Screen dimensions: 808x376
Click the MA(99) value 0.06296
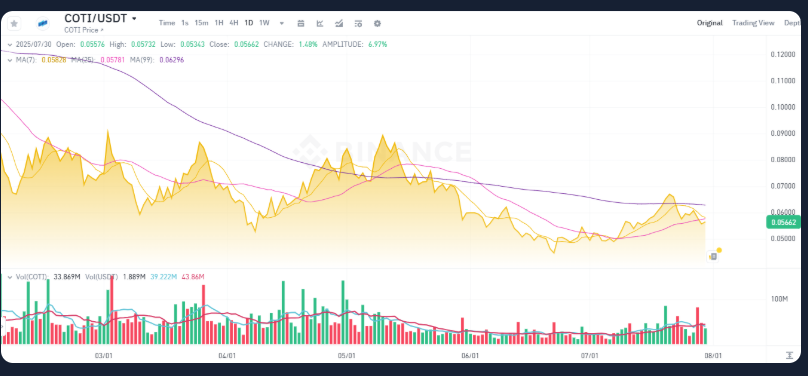point(172,60)
